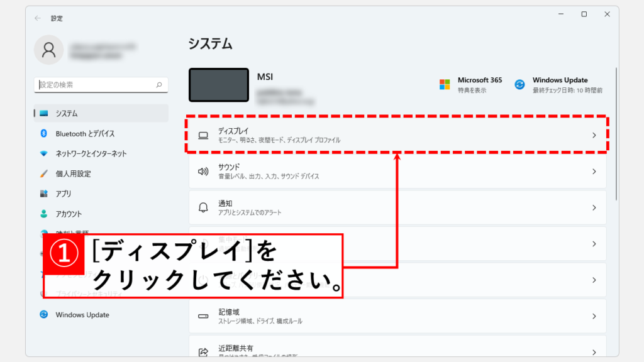Expand 記憶域 row chevron
This screenshot has width=644, height=362.
pos(594,316)
